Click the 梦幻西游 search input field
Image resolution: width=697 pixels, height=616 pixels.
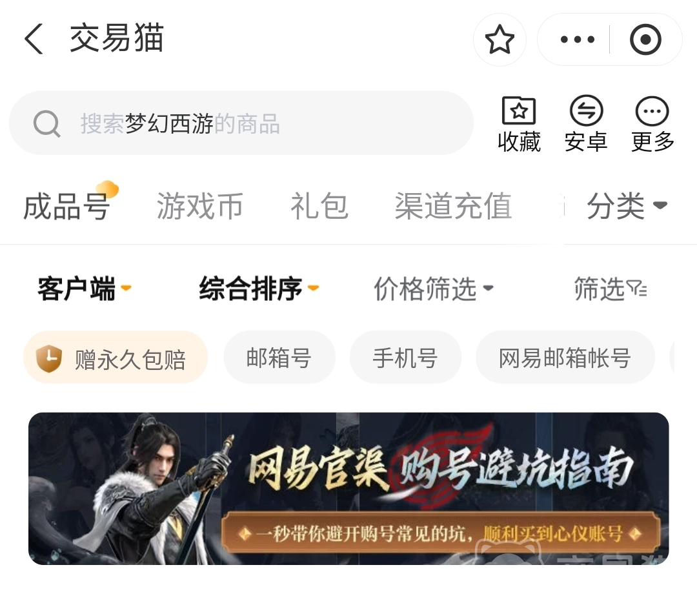click(x=241, y=123)
